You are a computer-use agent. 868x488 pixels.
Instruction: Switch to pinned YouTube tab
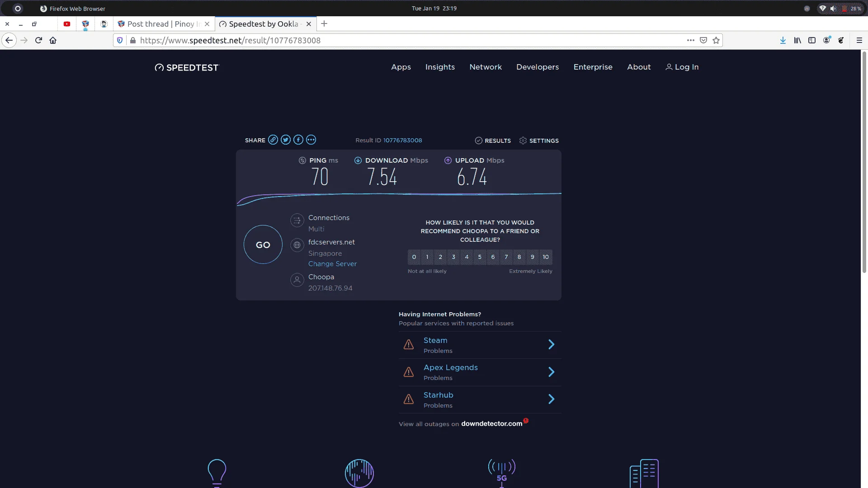coord(67,24)
